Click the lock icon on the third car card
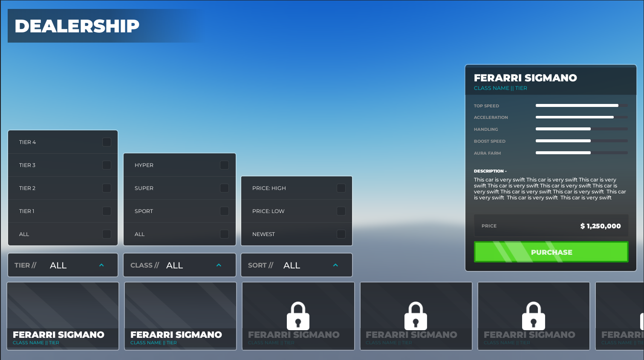 click(x=298, y=316)
